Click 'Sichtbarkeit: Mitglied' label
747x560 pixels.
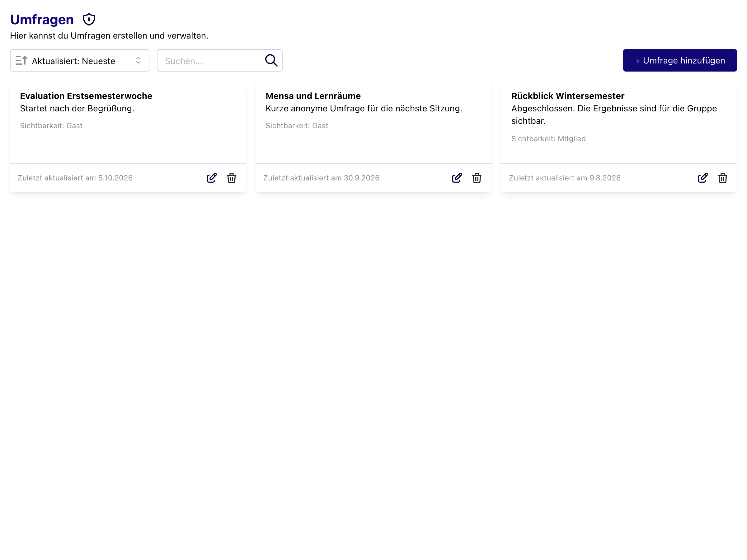pos(548,139)
